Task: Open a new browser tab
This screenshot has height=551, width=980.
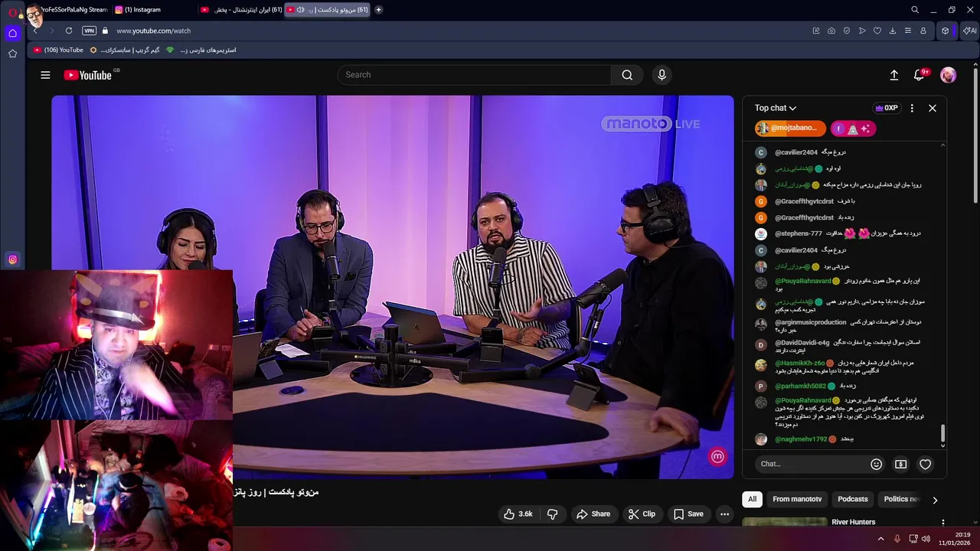Action: (x=378, y=10)
